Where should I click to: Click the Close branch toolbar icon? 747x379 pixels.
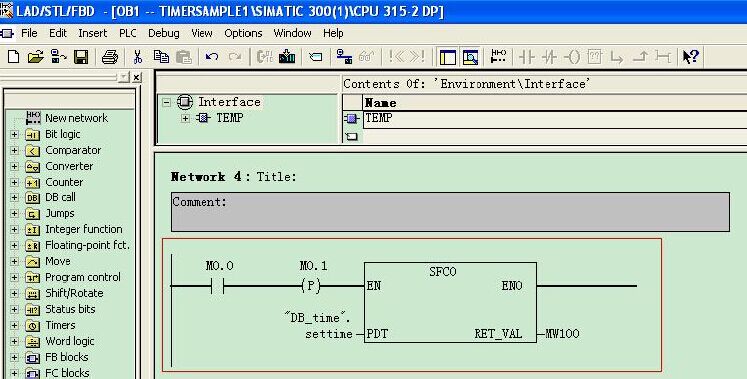(640, 58)
